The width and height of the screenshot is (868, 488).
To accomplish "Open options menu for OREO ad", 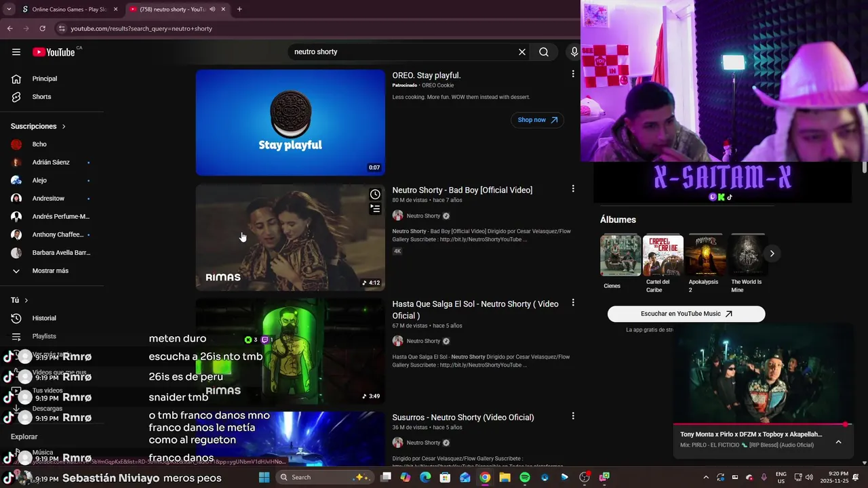I will (573, 74).
